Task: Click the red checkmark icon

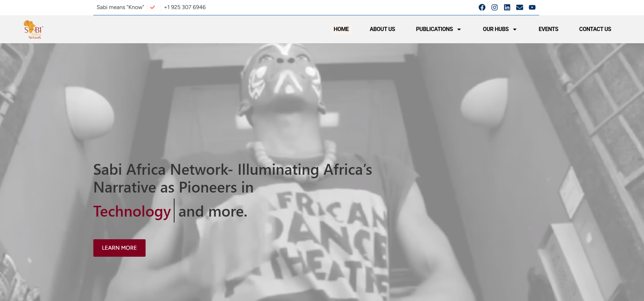Action: (153, 7)
